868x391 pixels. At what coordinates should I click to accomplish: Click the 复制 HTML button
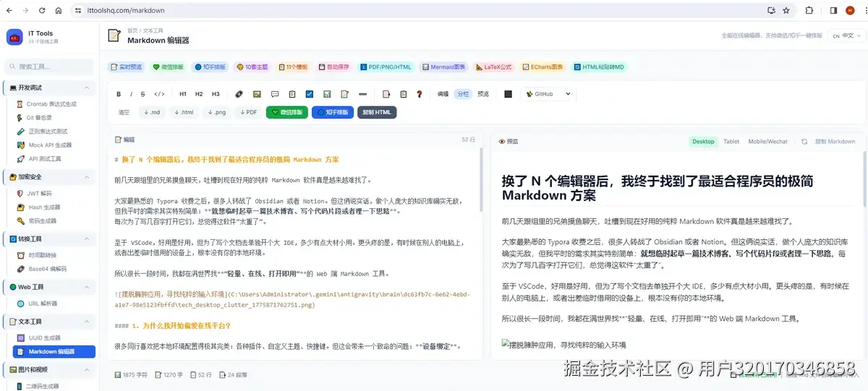[377, 112]
